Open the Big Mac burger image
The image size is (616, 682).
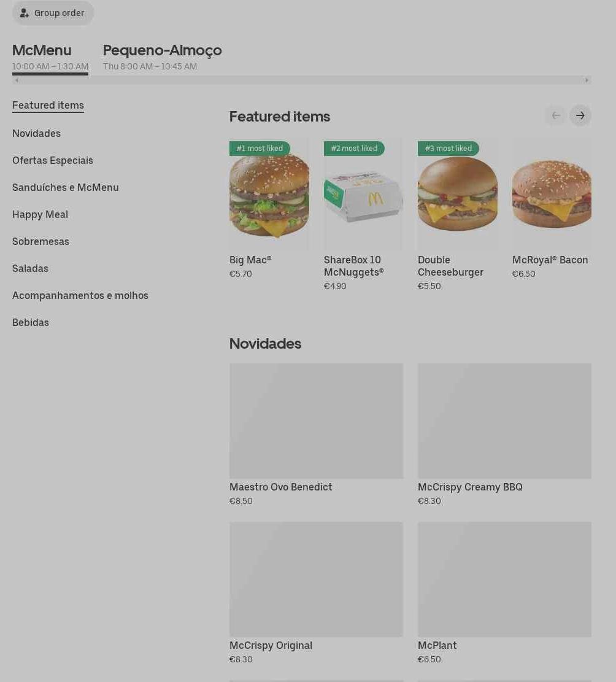pyautogui.click(x=269, y=194)
